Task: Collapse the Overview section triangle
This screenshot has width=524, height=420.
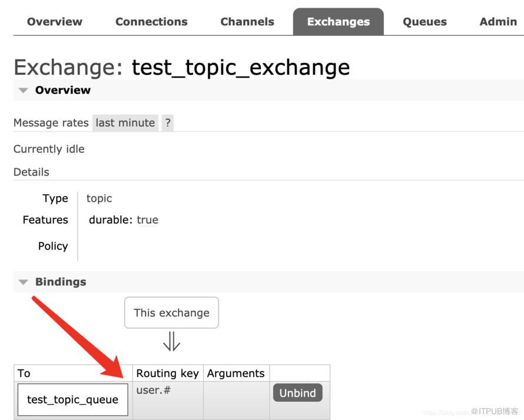Action: coord(23,90)
